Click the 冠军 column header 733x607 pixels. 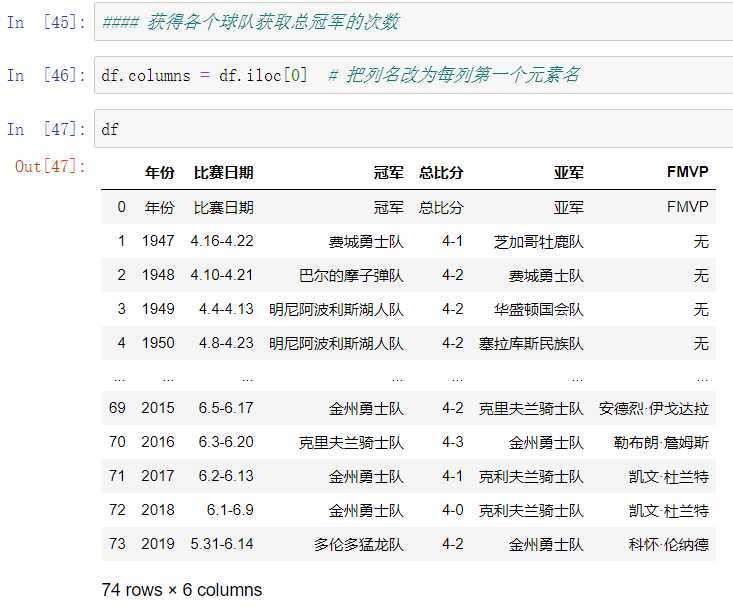(388, 173)
